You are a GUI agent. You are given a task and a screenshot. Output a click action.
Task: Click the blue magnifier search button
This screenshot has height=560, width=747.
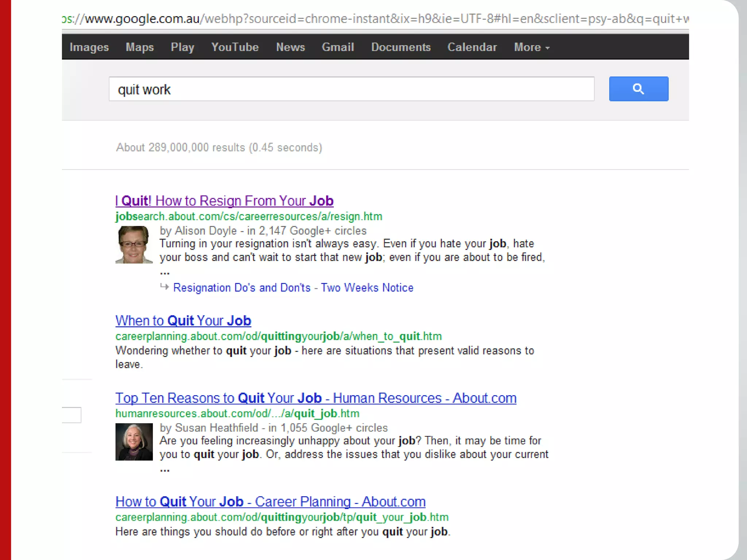[638, 89]
